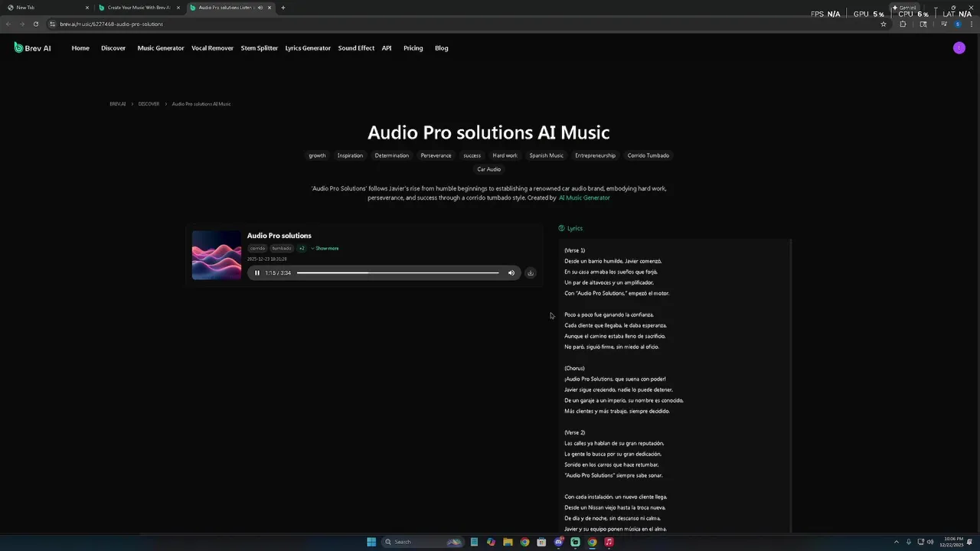This screenshot has height=551, width=980.
Task: Download the Audio Pro solutions song
Action: pos(530,273)
